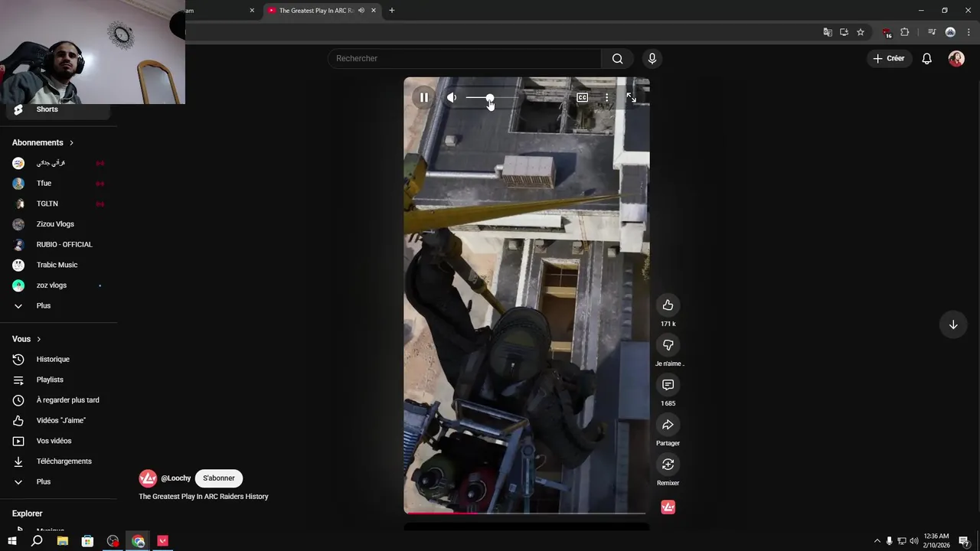Close The Greatest Play In ARC tab
980x551 pixels.
pyautogui.click(x=374, y=11)
